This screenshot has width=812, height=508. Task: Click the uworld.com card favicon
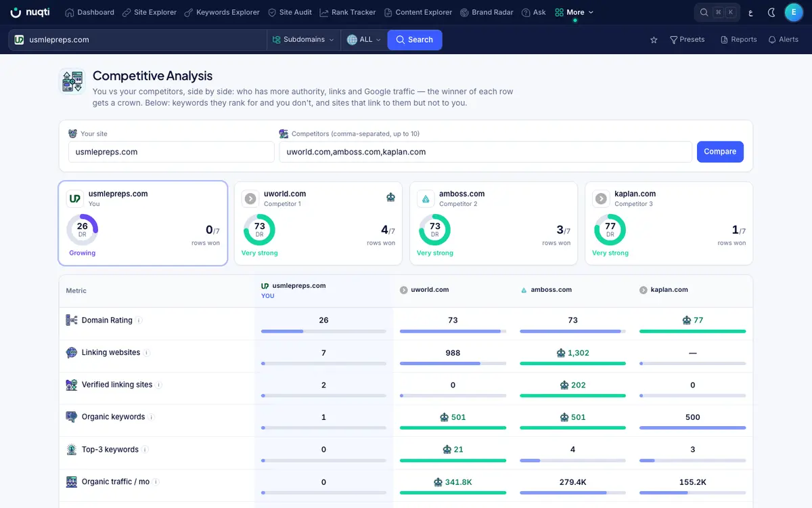[250, 198]
